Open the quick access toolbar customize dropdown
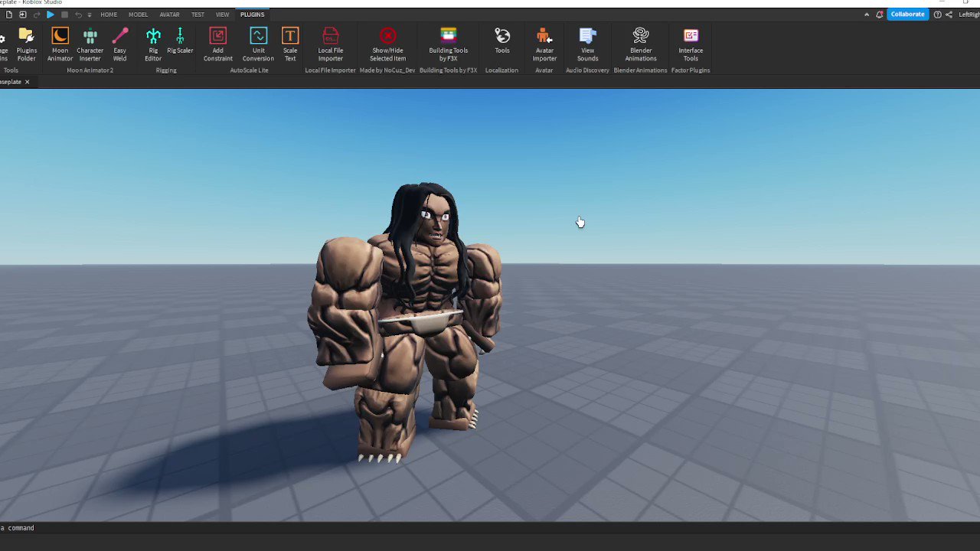The image size is (980, 551). [90, 15]
